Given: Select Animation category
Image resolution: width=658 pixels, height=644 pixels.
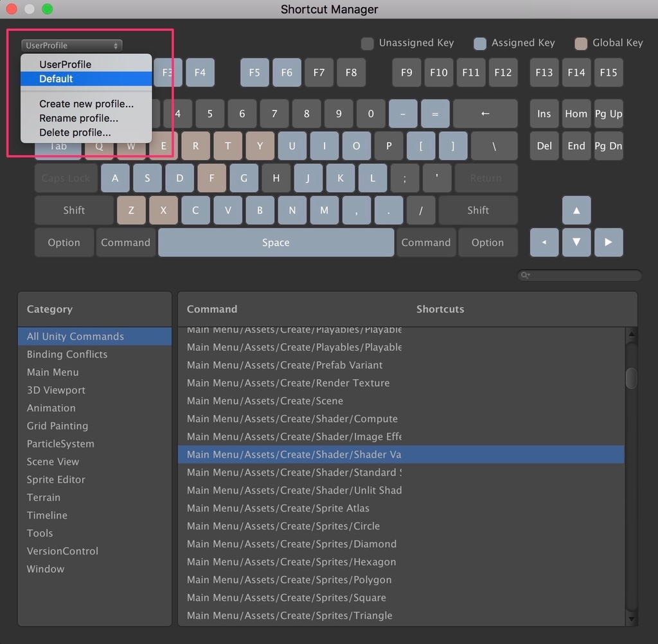Looking at the screenshot, I should [x=95, y=407].
